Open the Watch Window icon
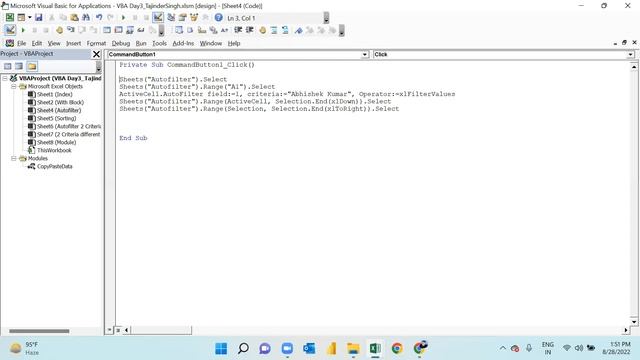This screenshot has height=360, width=640. [130, 30]
